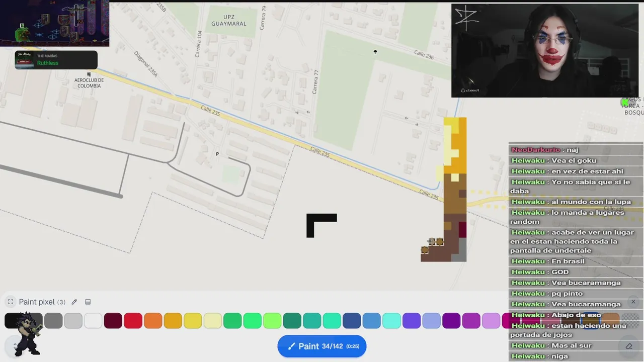The height and width of the screenshot is (362, 644).
Task: Click the black pin marker in the green field
Action: click(375, 52)
